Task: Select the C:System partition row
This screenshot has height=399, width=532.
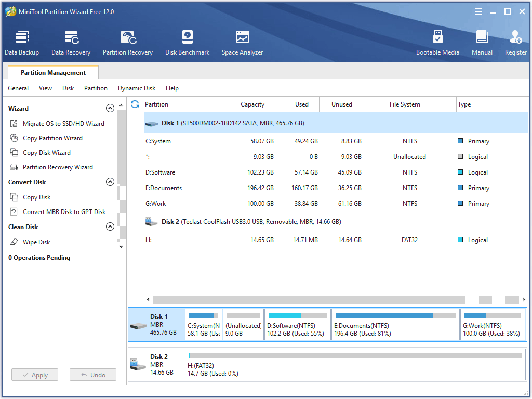Action: click(x=336, y=141)
